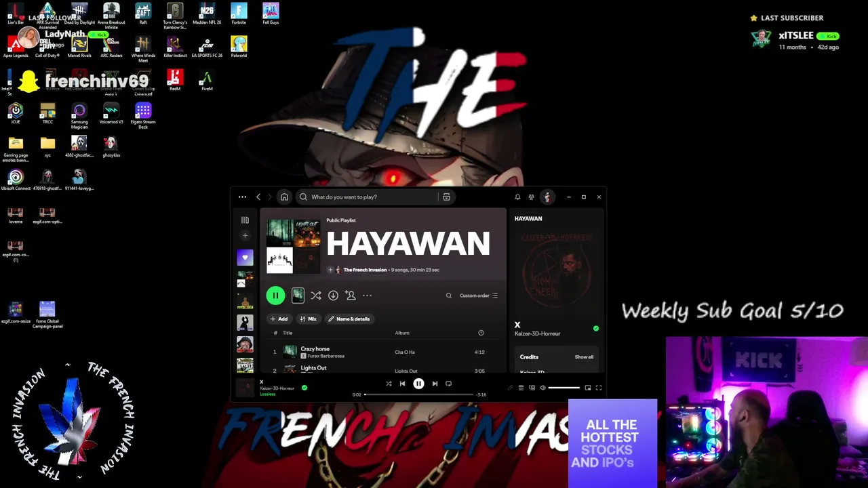Open Furax Barbarossa artist link
Screen dimensions: 868x488
pos(326,356)
